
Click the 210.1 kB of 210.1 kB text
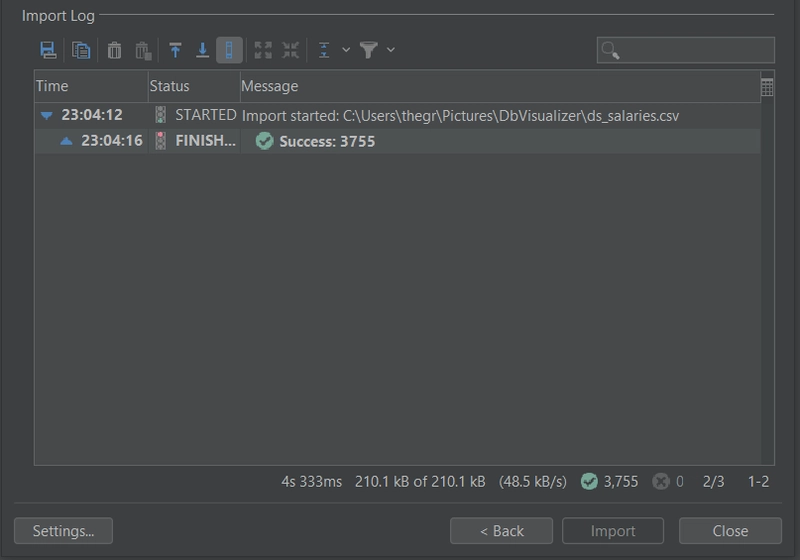point(420,481)
